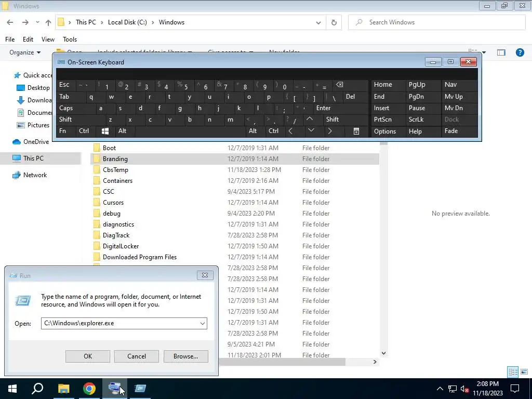Go back in File Explorer
The image size is (532, 399).
(10, 22)
